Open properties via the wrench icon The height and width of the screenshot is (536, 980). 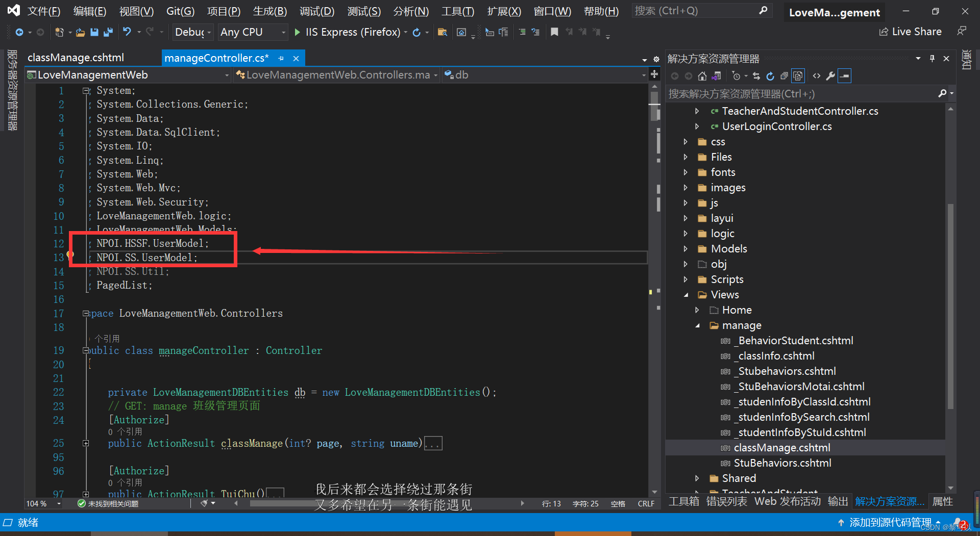click(x=830, y=76)
